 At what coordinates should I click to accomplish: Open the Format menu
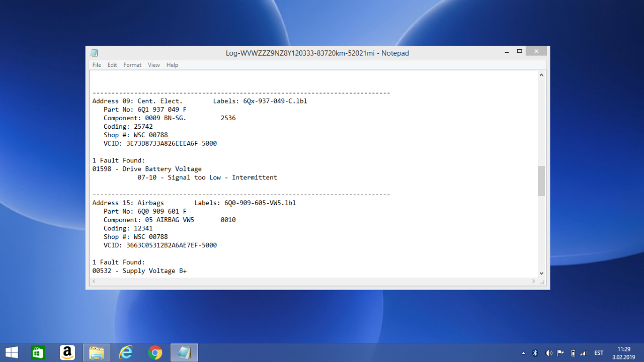[x=132, y=65]
